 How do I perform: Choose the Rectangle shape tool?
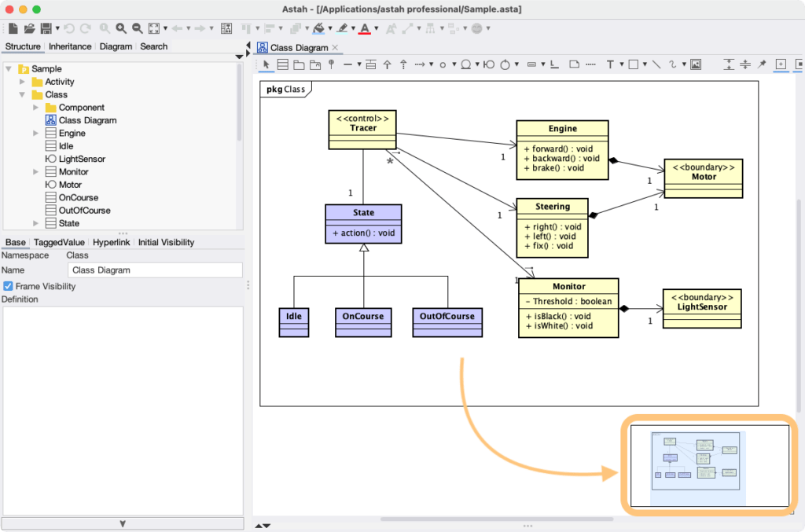tap(633, 64)
